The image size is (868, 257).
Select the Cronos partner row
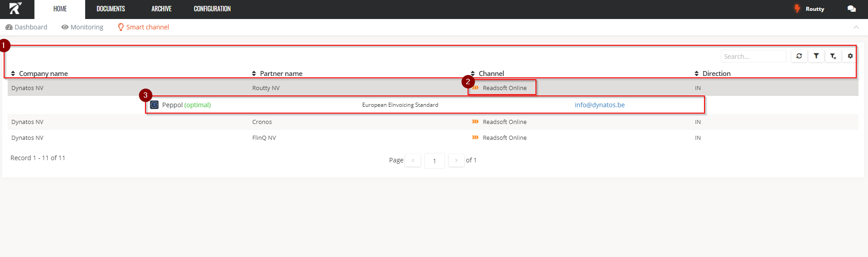pyautogui.click(x=262, y=122)
